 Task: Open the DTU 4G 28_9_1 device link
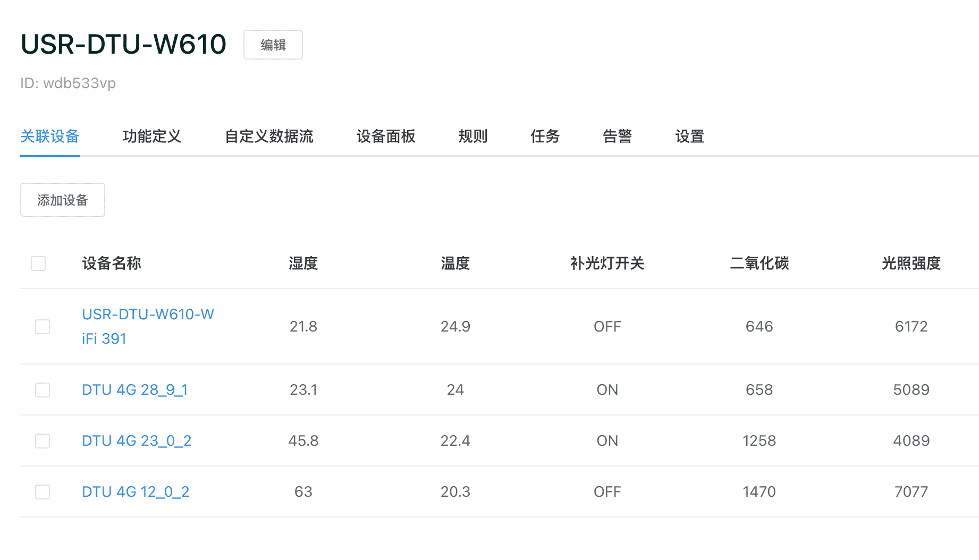tap(134, 390)
